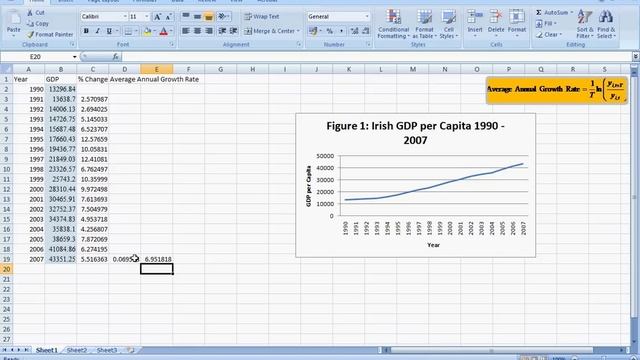This screenshot has height=360, width=640.
Task: Open Sort & Filter menu
Action: (x=585, y=24)
